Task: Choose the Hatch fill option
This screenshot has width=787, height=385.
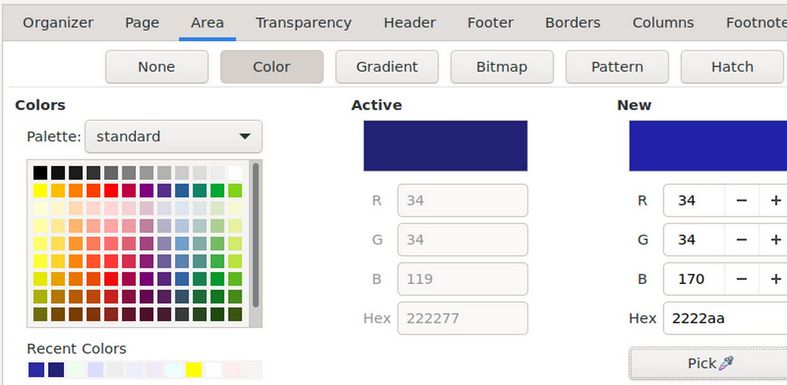Action: pyautogui.click(x=732, y=67)
